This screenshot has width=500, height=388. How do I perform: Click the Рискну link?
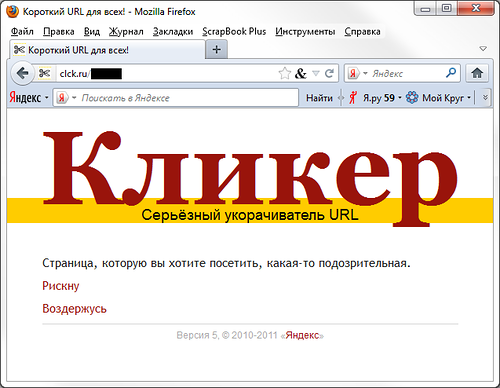click(x=61, y=286)
